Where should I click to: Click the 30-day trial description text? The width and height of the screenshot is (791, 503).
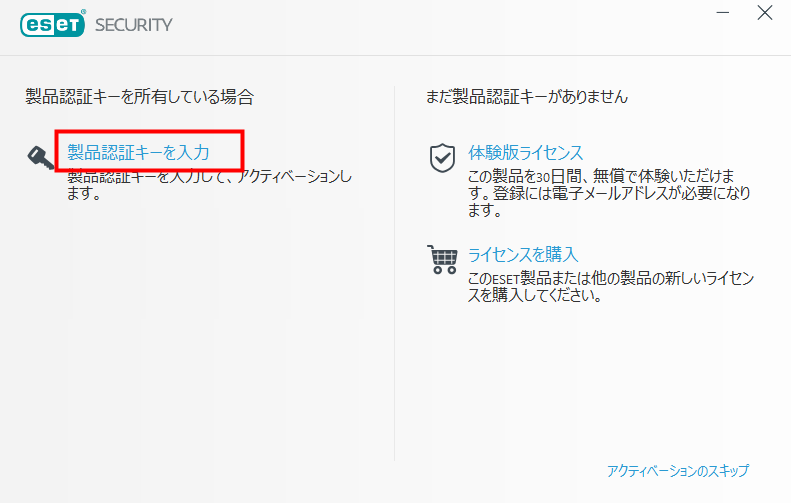click(x=609, y=193)
